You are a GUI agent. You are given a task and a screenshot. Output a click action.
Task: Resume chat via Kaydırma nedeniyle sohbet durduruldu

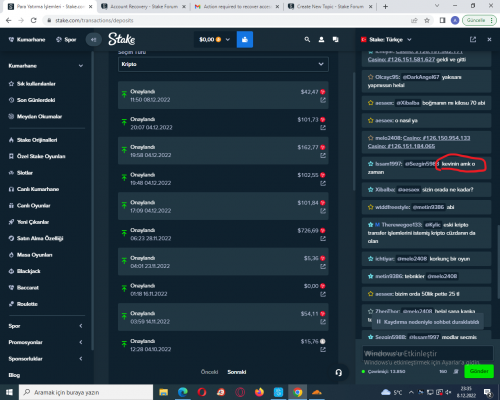(428, 322)
